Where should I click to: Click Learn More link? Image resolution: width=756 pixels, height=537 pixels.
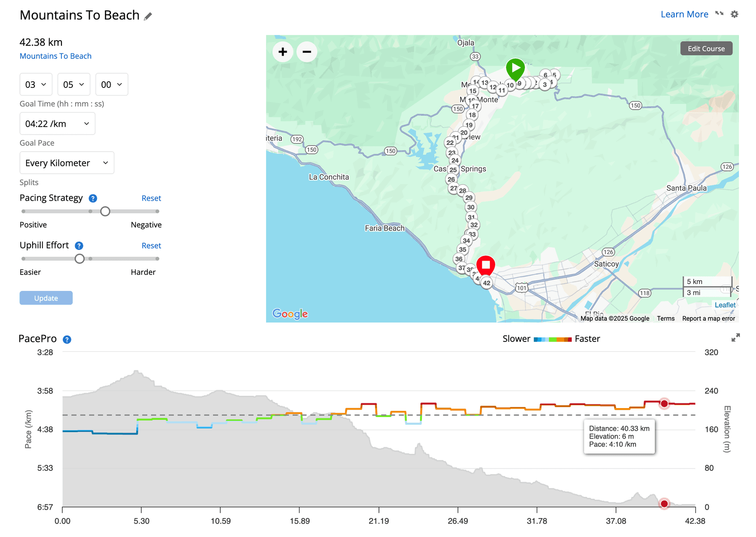coord(684,14)
